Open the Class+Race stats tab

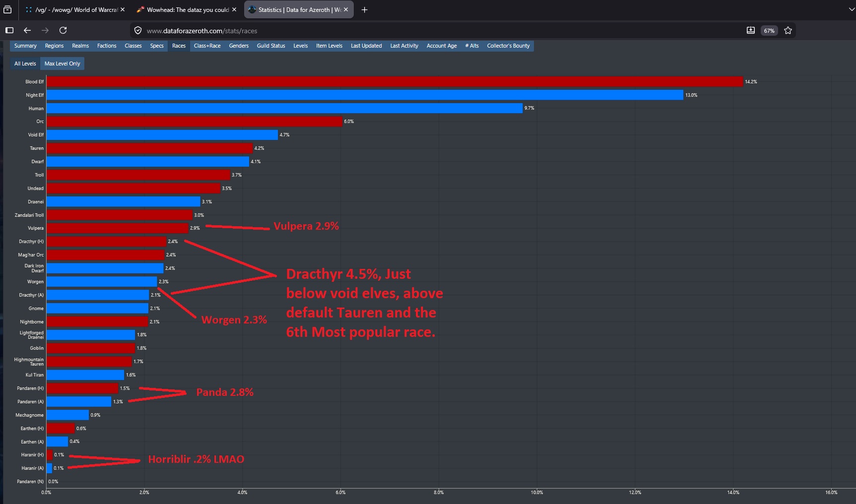(x=207, y=46)
